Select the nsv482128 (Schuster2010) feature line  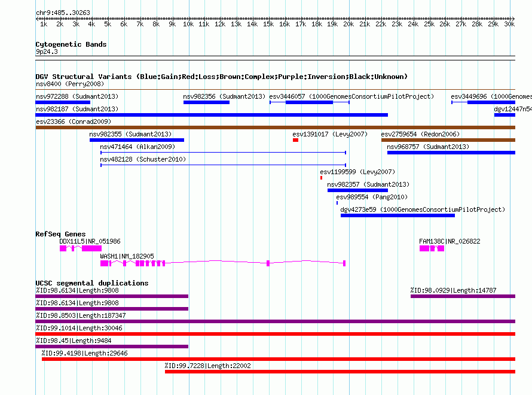(223, 165)
